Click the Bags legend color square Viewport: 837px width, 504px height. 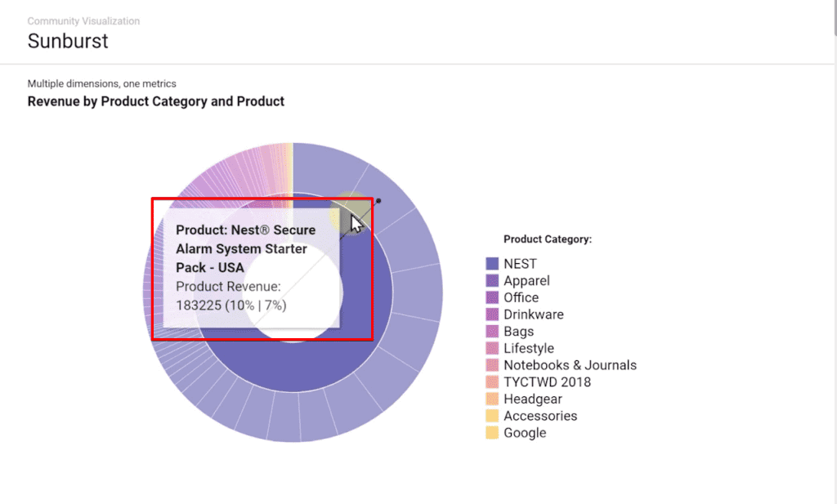[x=491, y=331]
